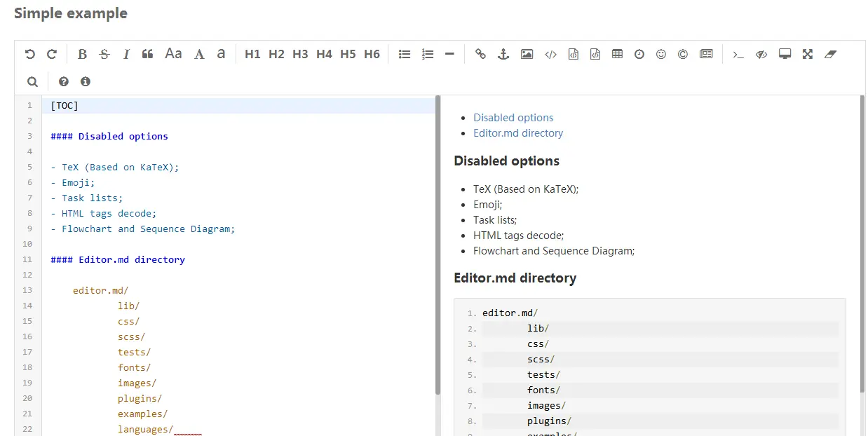Click 'scss/' in the preview code block
868x436 pixels.
click(x=541, y=360)
